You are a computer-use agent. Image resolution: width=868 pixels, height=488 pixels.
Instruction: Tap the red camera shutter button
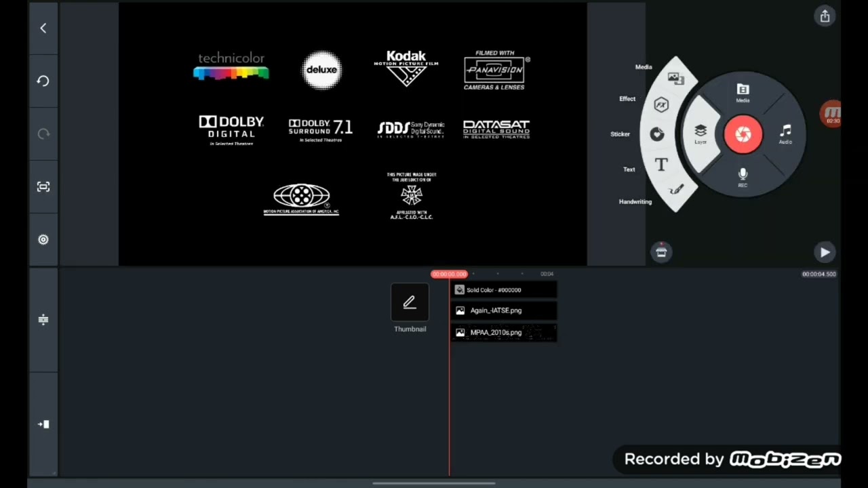(743, 134)
